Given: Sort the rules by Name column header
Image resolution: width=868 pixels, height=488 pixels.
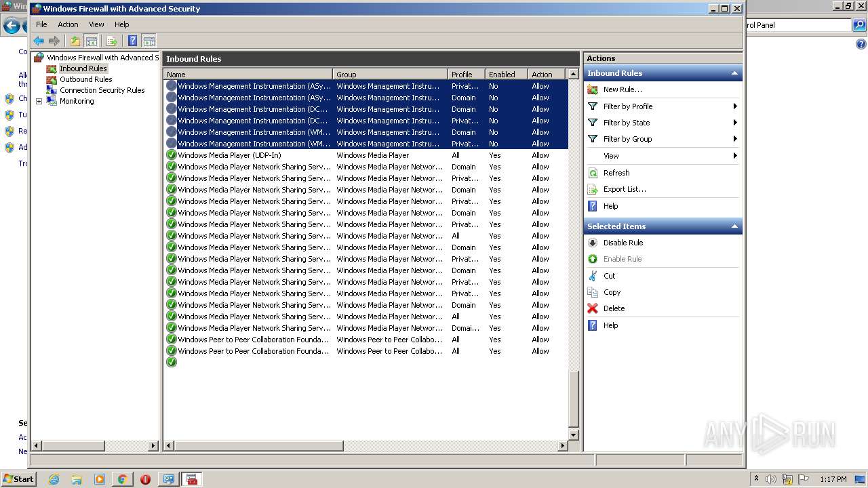Looking at the screenshot, I should click(248, 75).
